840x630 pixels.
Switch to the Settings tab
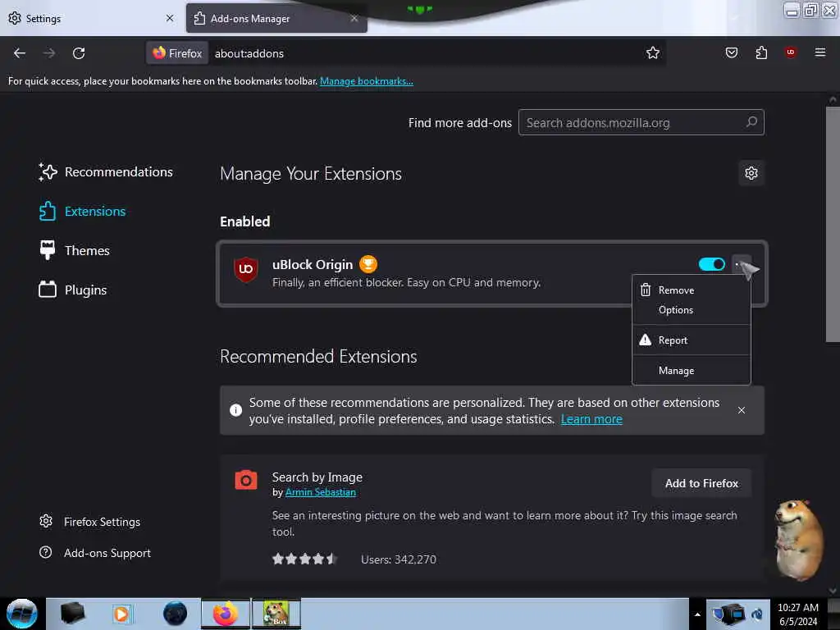tap(90, 18)
